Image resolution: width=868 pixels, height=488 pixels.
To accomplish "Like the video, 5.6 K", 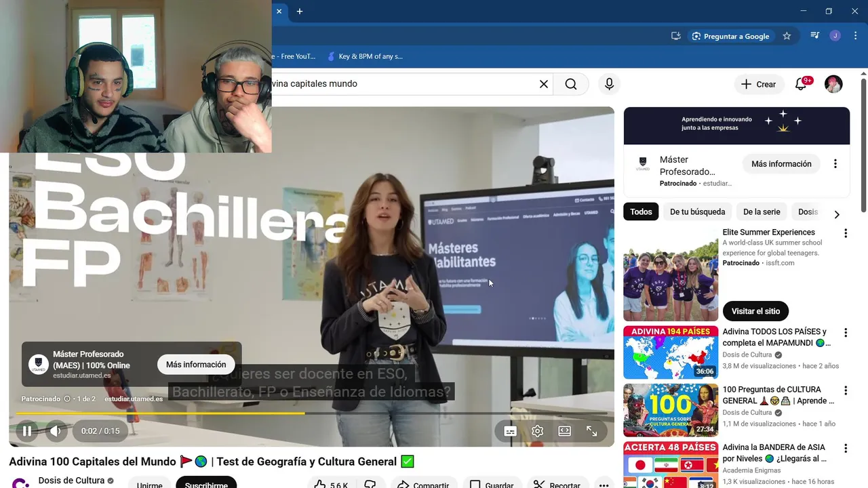I will pos(332,485).
